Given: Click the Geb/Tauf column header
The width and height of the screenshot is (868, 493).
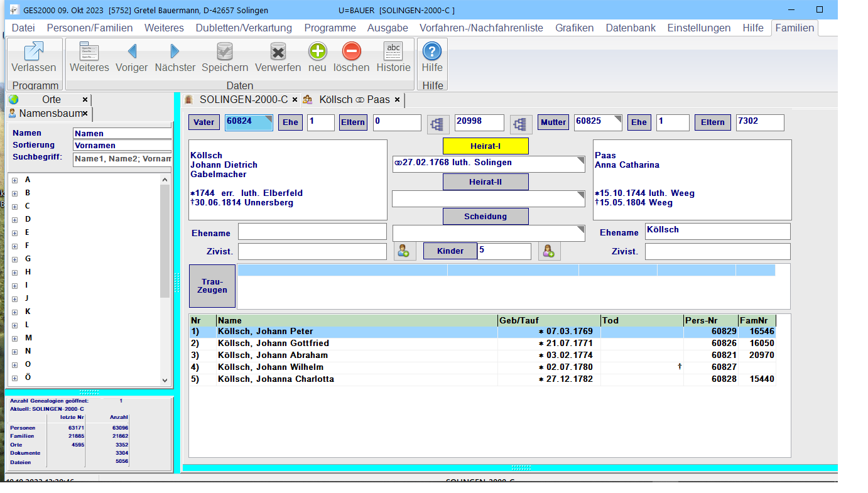Looking at the screenshot, I should (x=549, y=320).
